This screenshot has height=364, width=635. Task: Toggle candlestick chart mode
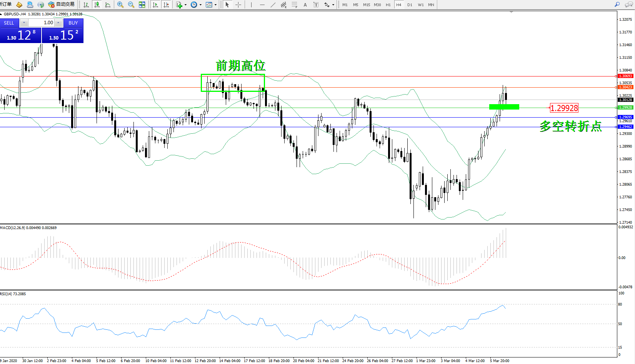[97, 5]
